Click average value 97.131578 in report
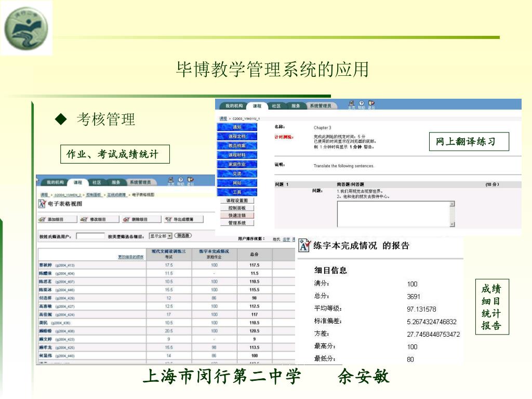 (x=421, y=309)
